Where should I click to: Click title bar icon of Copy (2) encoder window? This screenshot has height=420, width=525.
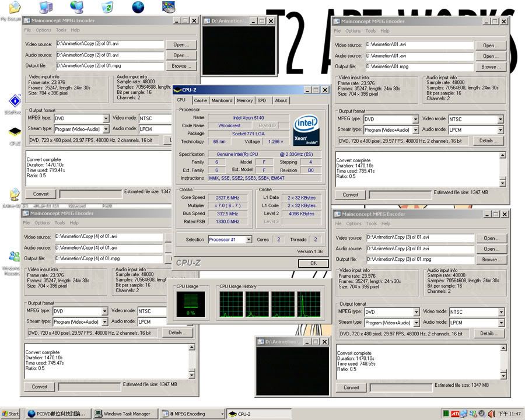pos(27,21)
